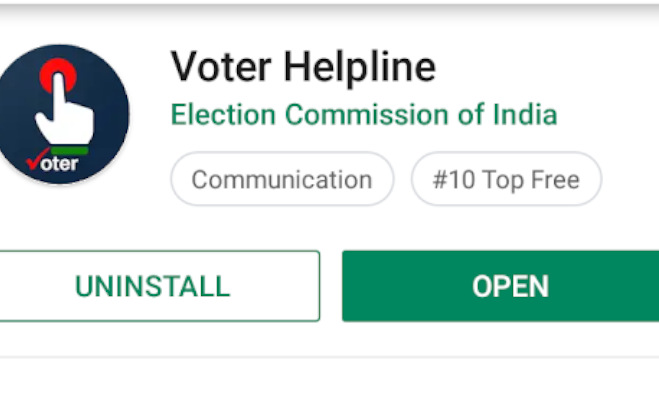Tap the word "Helpline" in the app title

click(357, 67)
